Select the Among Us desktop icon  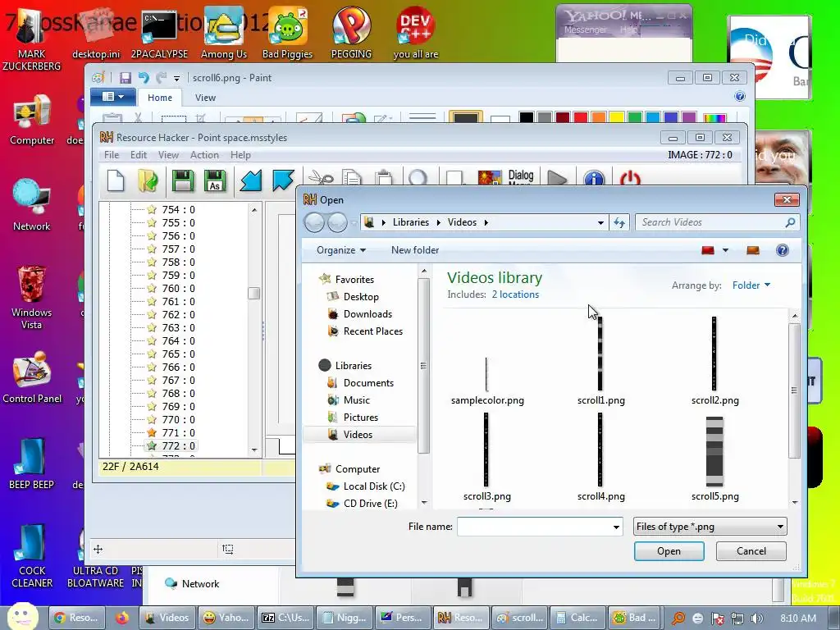[x=224, y=33]
